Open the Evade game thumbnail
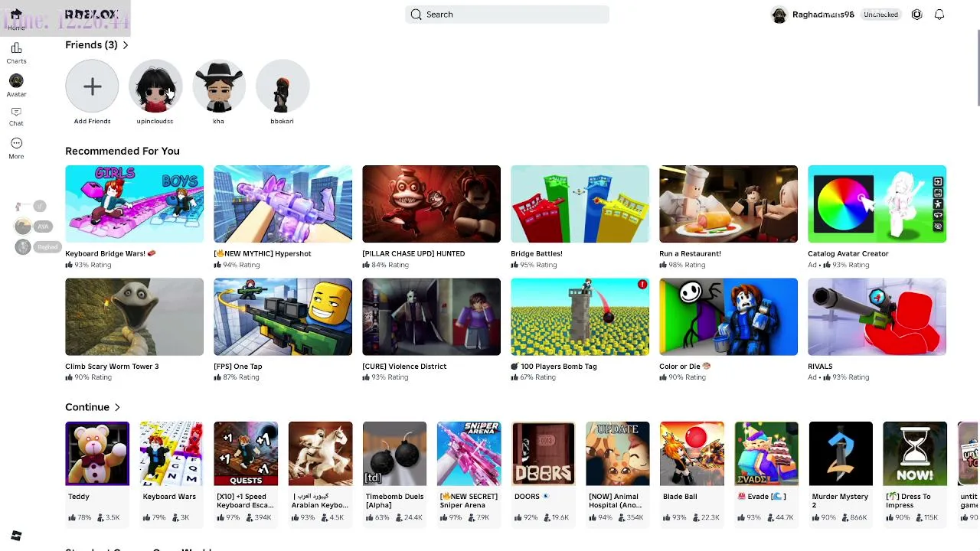Screen dimensions: 980x551 (766, 454)
